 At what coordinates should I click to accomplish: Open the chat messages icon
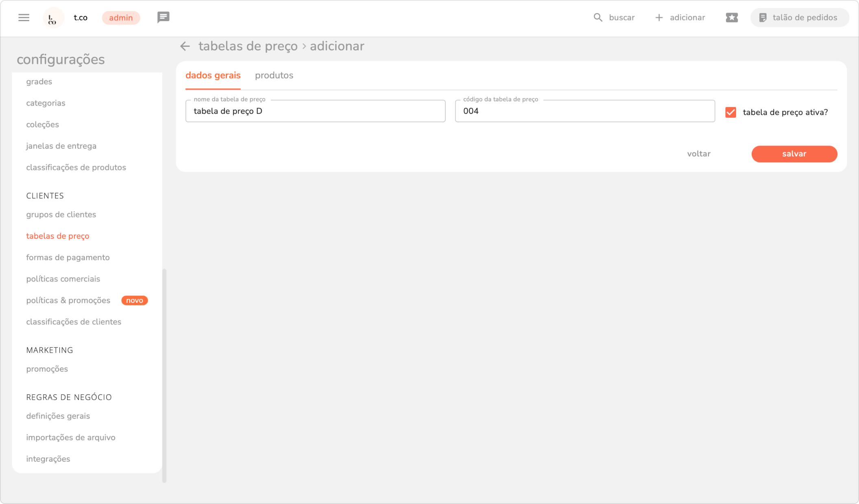pyautogui.click(x=163, y=17)
